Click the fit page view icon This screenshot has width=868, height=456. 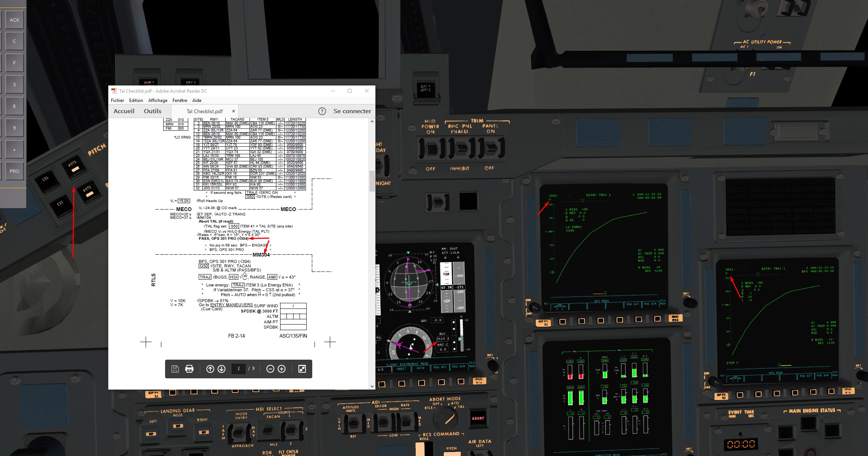(x=302, y=369)
